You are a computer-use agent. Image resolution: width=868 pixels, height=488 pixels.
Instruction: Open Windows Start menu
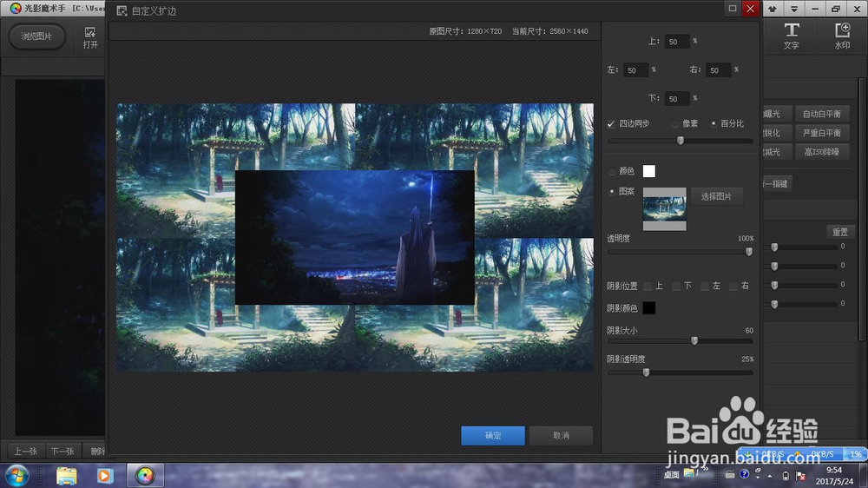pos(16,476)
